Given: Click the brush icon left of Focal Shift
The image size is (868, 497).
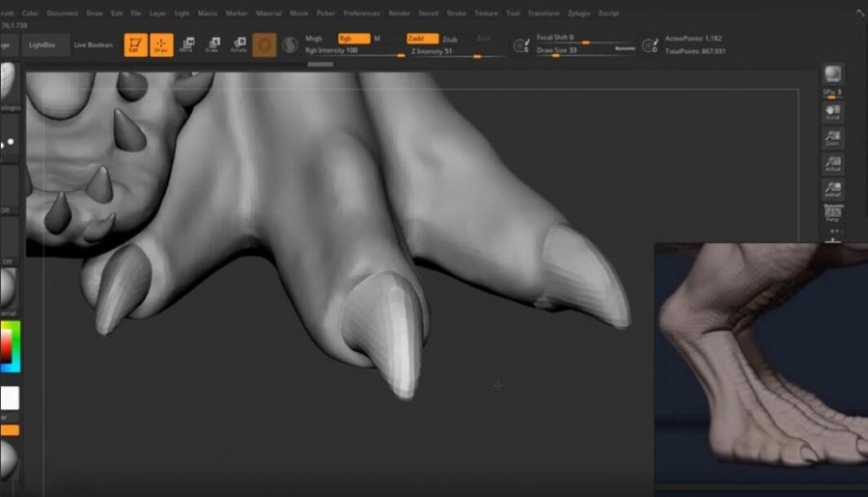Looking at the screenshot, I should point(521,45).
